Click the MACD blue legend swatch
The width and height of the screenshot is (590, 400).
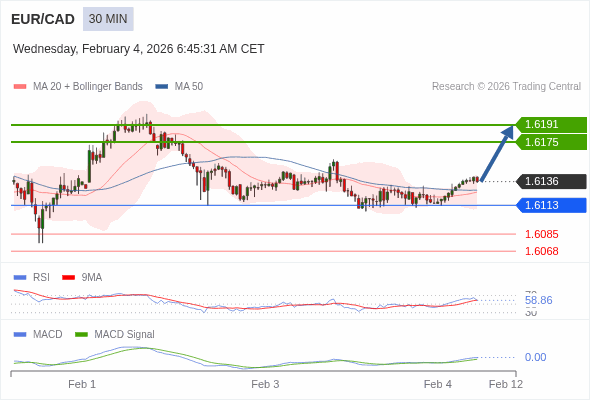(20, 335)
